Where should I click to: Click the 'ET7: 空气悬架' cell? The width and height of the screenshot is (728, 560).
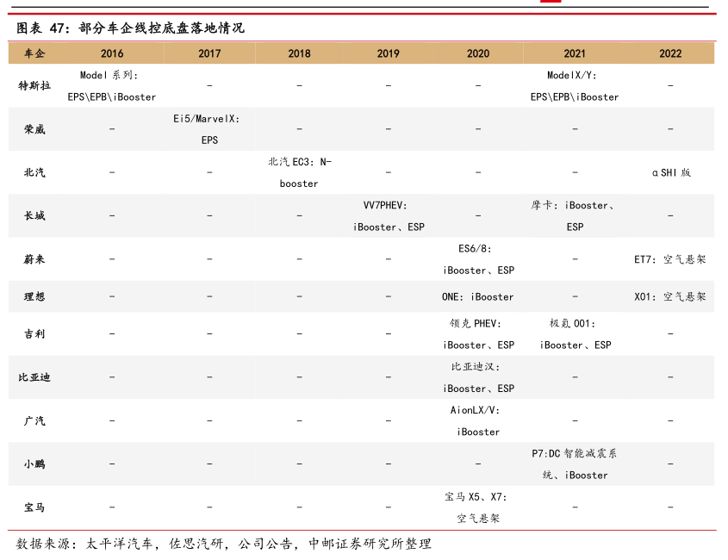click(x=670, y=259)
